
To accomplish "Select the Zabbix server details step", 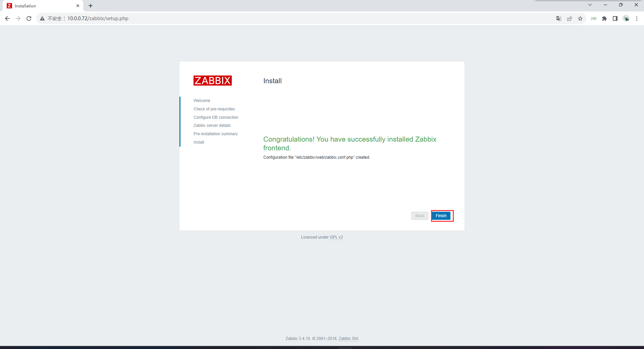I will pos(212,126).
